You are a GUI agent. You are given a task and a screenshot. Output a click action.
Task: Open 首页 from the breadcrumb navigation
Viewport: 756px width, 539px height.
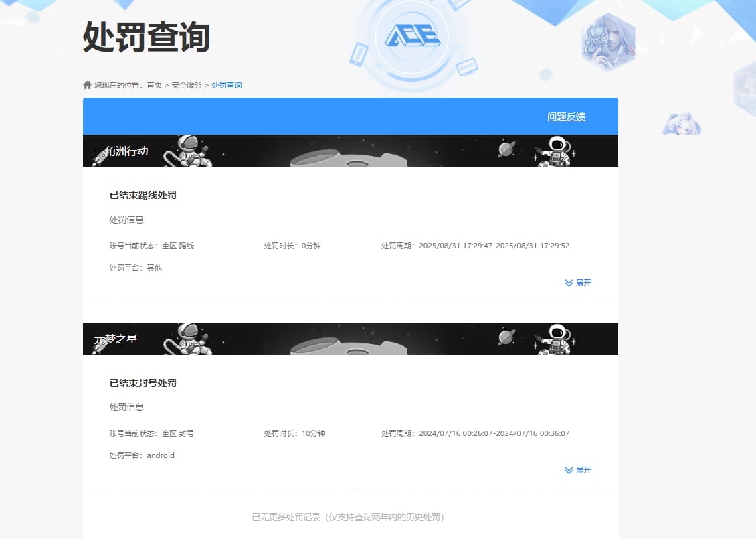[x=154, y=84]
